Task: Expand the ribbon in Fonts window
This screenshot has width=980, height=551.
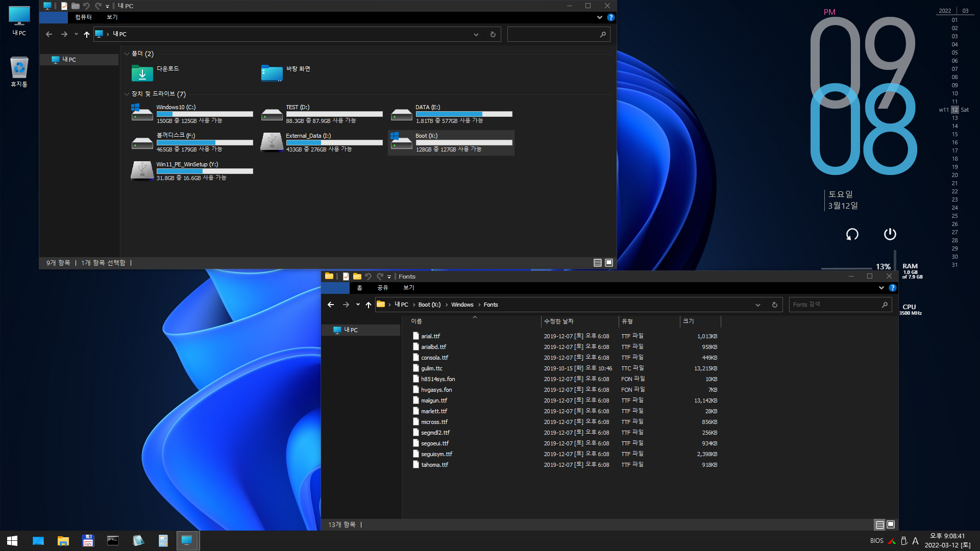Action: point(881,288)
